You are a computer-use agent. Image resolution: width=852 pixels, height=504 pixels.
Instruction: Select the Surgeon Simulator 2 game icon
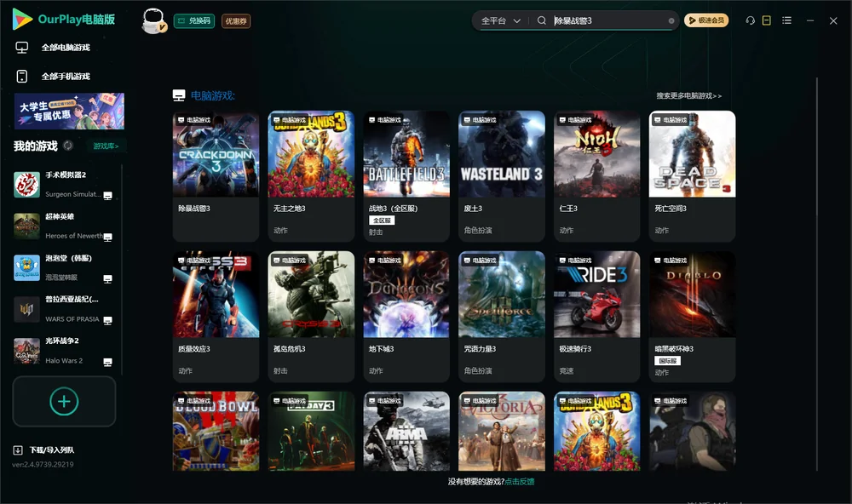coord(26,185)
